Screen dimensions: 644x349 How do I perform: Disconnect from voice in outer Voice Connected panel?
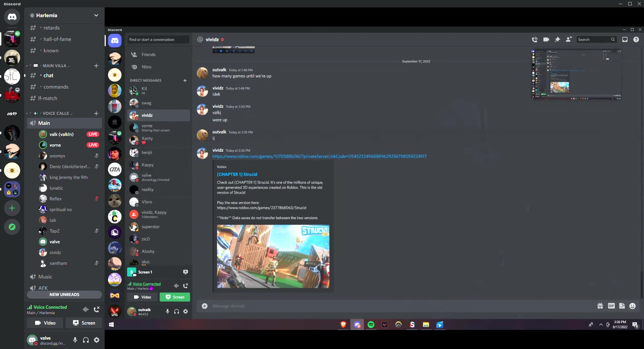tap(97, 309)
